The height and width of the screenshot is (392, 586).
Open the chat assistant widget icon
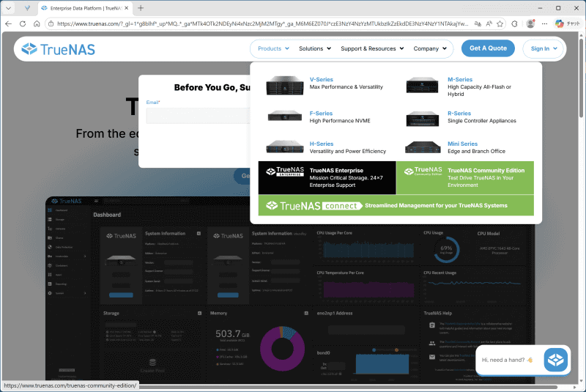coord(556,360)
